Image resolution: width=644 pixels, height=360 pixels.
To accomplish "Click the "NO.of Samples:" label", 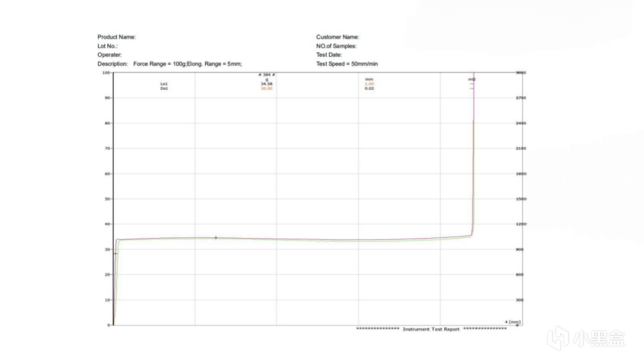I will (x=336, y=46).
